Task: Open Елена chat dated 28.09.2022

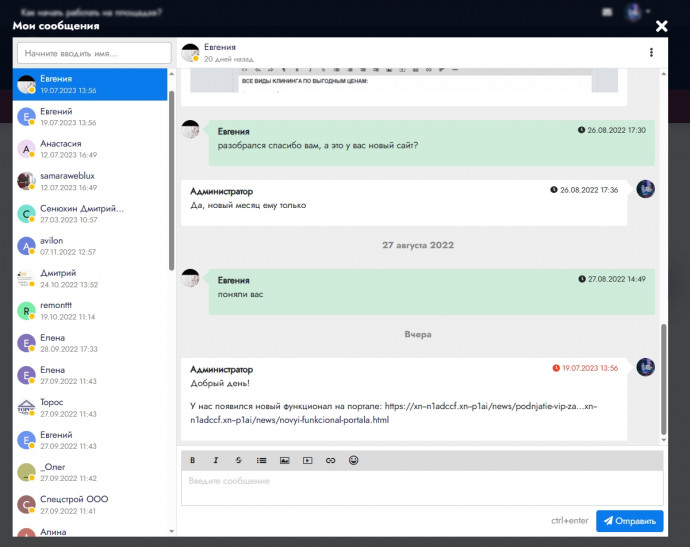Action: [x=90, y=343]
